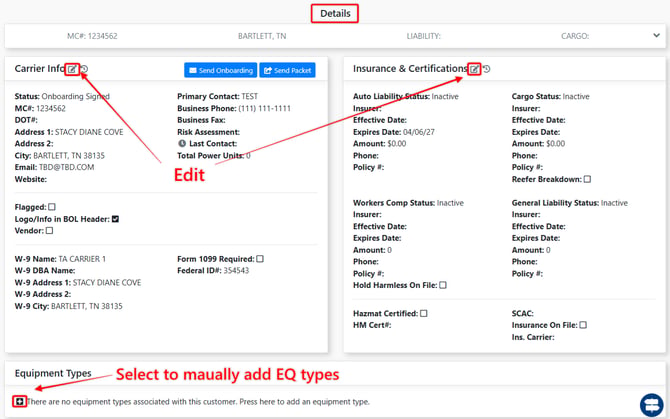Enable Reefer Breakdown checkbox

coord(587,179)
